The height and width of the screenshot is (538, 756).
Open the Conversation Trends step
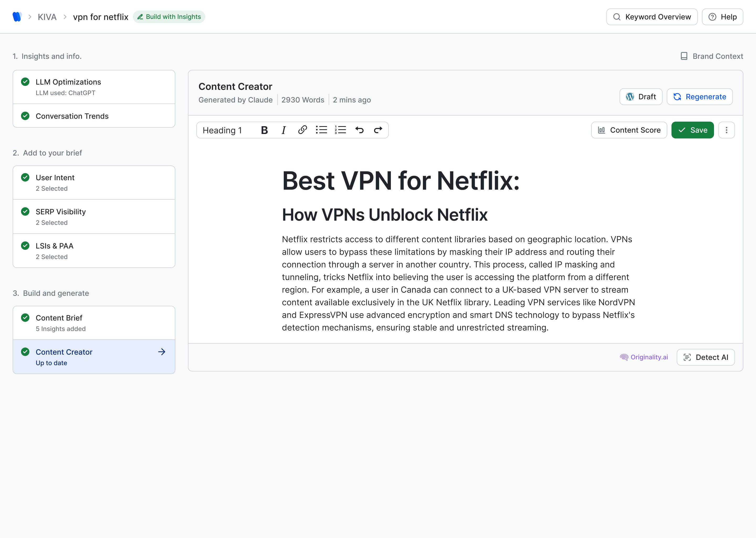94,116
